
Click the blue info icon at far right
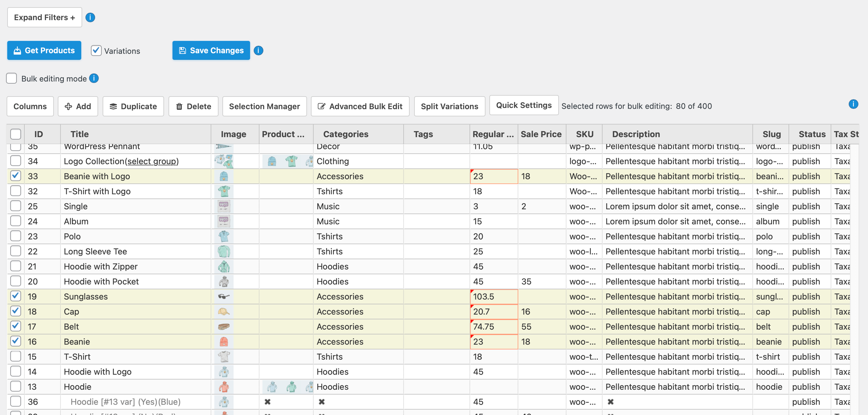point(853,104)
